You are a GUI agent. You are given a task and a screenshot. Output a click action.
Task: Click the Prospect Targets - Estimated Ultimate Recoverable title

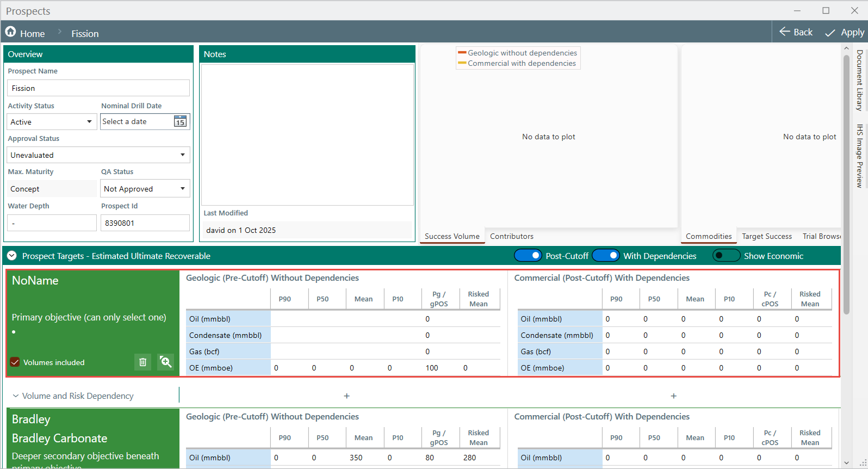pos(116,256)
